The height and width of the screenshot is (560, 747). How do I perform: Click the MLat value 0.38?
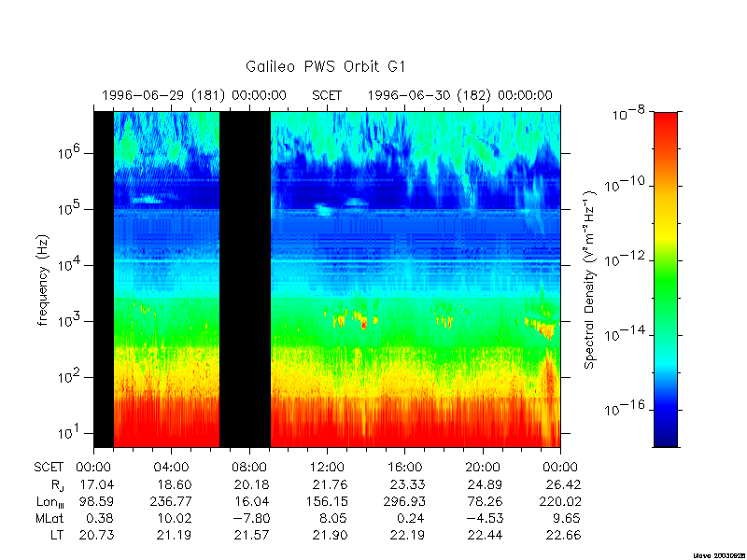coord(100,518)
